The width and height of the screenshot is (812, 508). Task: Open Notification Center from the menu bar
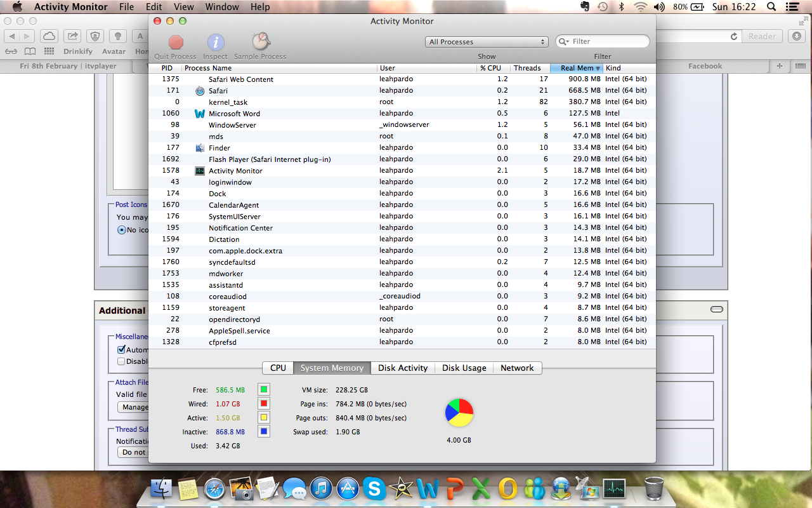(x=791, y=7)
